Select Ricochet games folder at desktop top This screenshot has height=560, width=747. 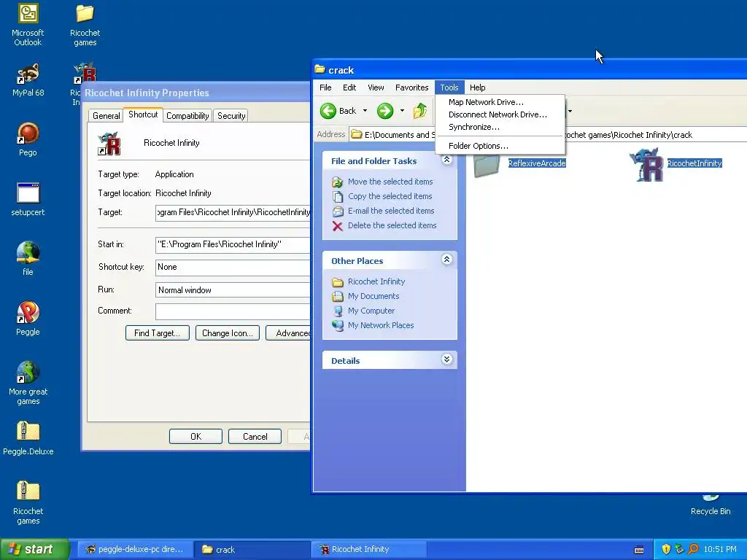tap(85, 24)
